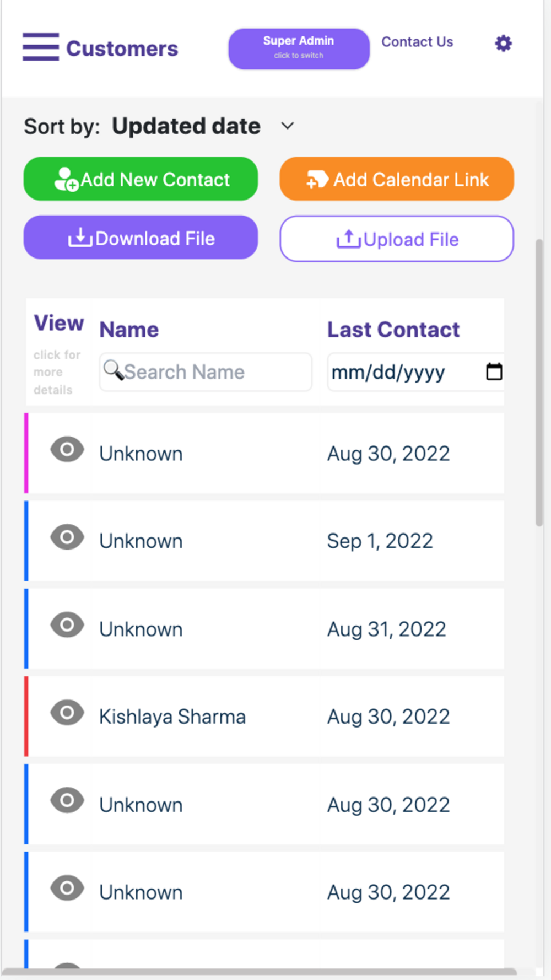This screenshot has width=551, height=980.
Task: Click the Add Calendar Link button
Action: 397,179
